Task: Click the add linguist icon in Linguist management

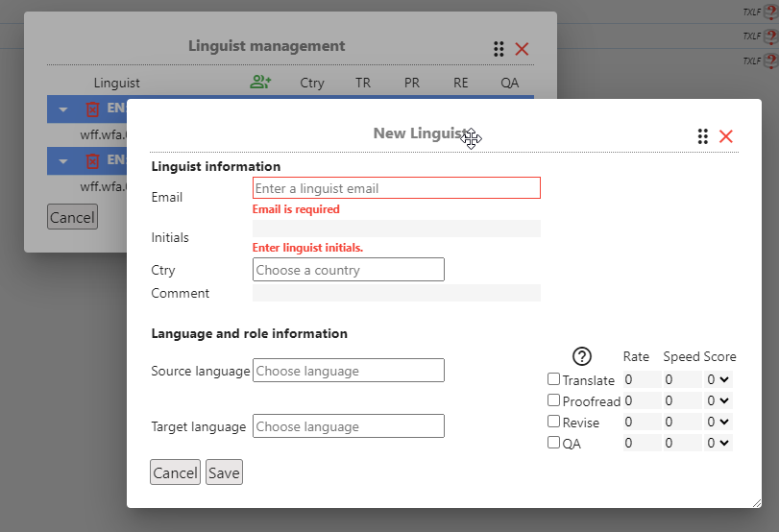Action: [x=260, y=82]
